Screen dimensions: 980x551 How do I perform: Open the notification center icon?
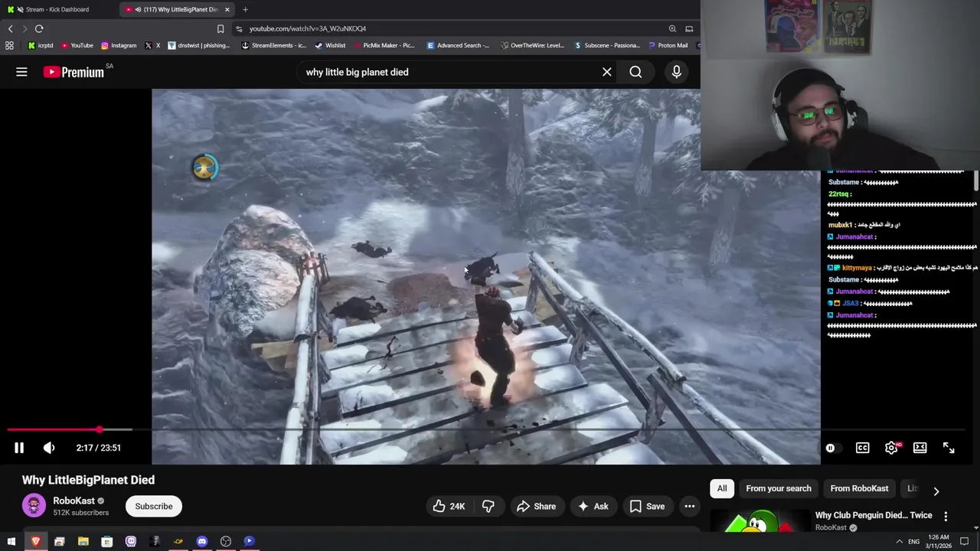[965, 541]
